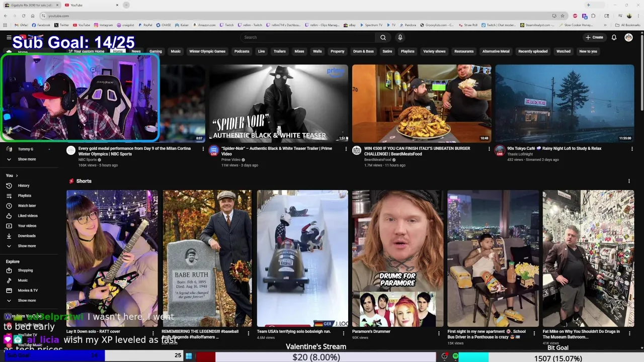Open options for the Spider-Noir teaser video
This screenshot has width=644, height=362.
346,149
